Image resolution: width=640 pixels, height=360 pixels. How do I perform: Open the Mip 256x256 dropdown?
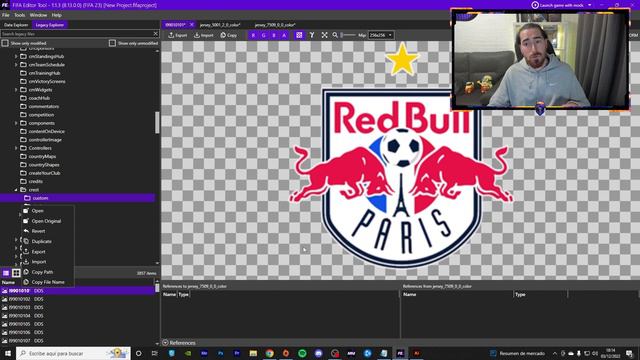click(x=381, y=35)
